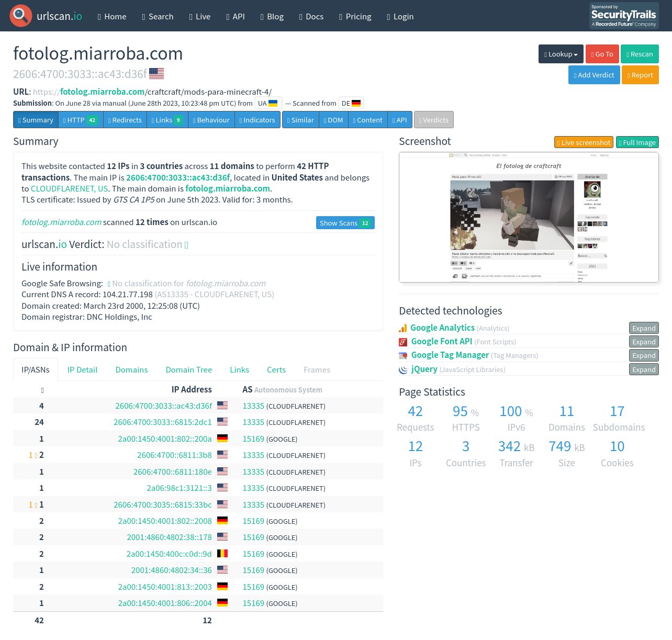Select the IP Detail tab
Image resolution: width=672 pixels, height=640 pixels.
pos(82,369)
